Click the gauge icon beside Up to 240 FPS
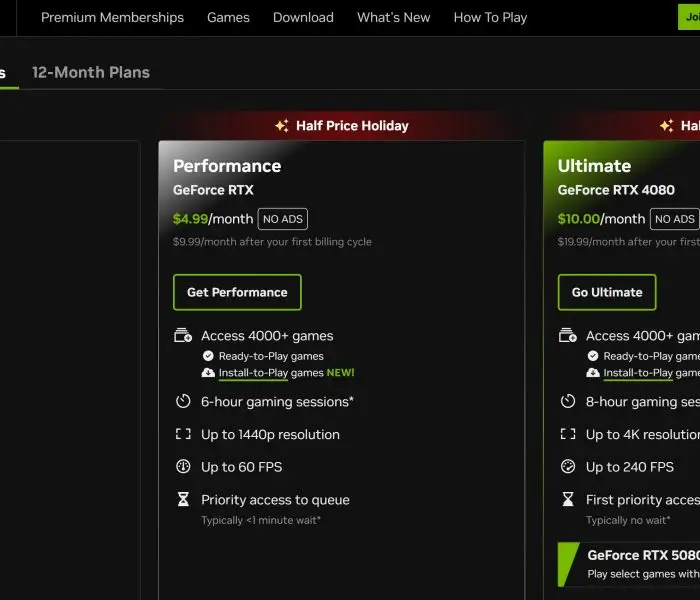This screenshot has height=600, width=700. point(568,467)
